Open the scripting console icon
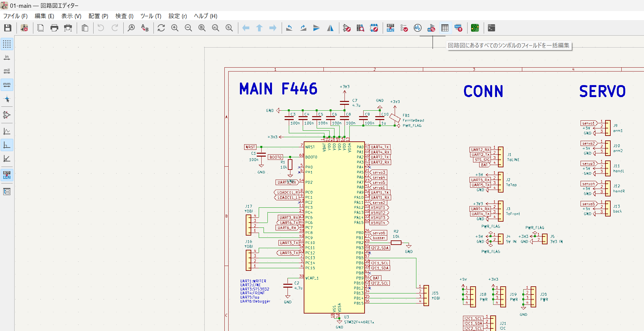The width and height of the screenshot is (644, 331). click(x=491, y=28)
